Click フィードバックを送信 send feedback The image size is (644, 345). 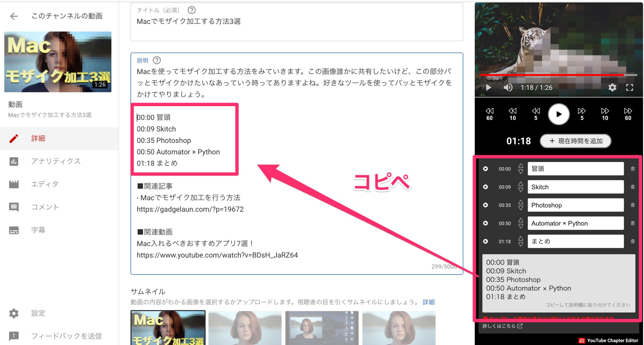click(x=59, y=336)
